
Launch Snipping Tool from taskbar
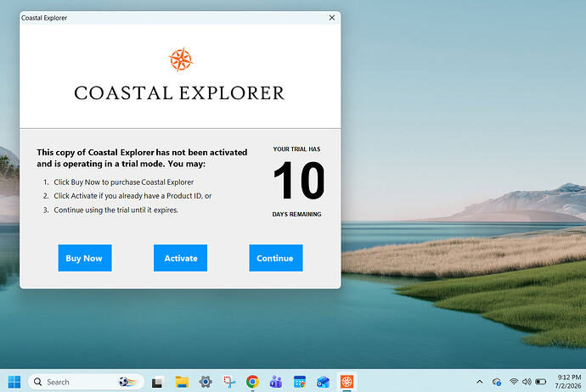[x=229, y=382]
